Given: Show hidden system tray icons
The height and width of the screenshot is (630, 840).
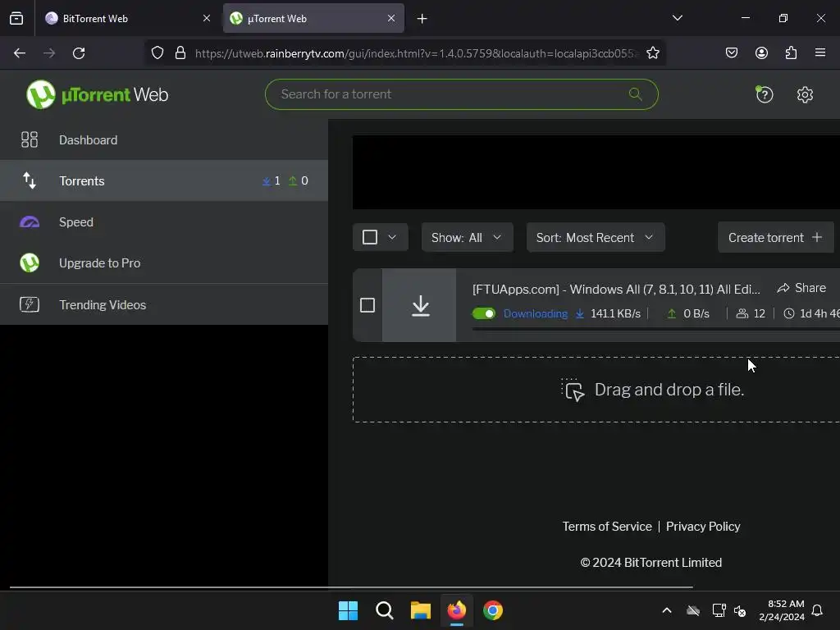Looking at the screenshot, I should (667, 610).
